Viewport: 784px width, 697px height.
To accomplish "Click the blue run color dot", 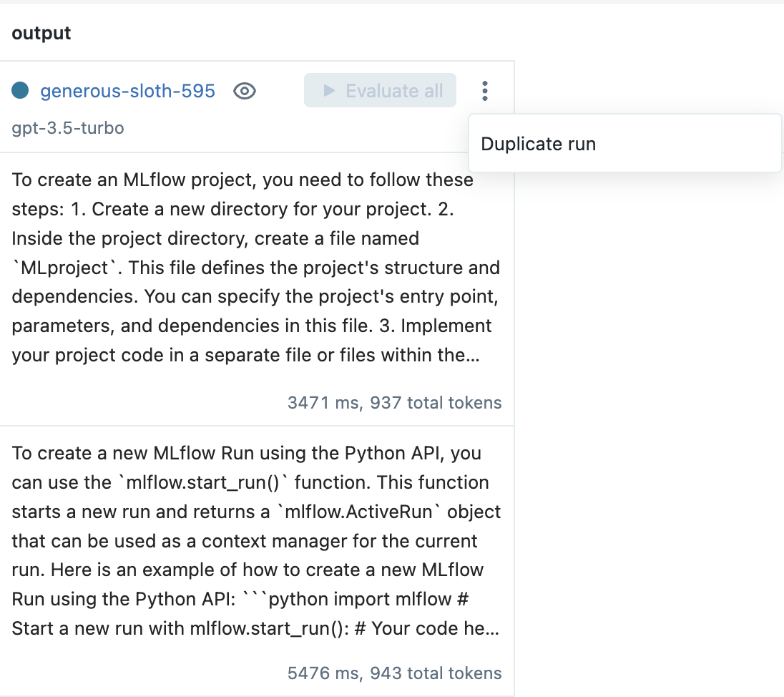I will (20, 90).
